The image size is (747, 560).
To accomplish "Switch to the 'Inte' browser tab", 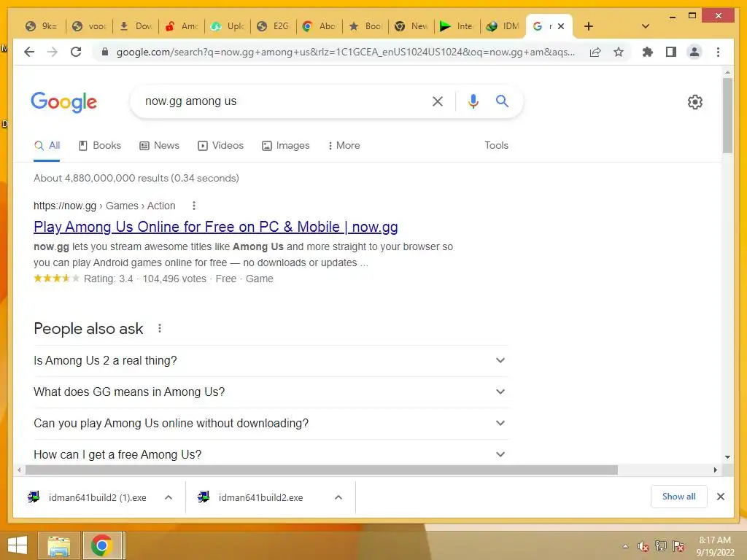I will coord(458,26).
